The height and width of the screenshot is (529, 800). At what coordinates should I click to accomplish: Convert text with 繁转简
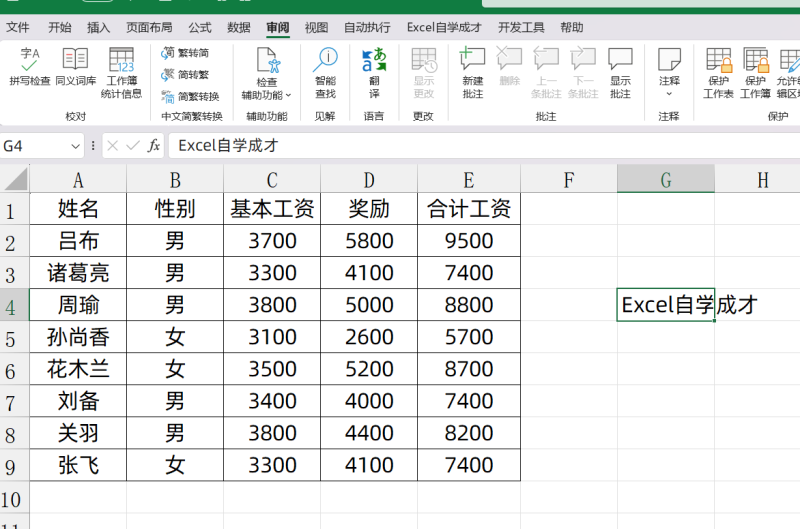coord(185,53)
